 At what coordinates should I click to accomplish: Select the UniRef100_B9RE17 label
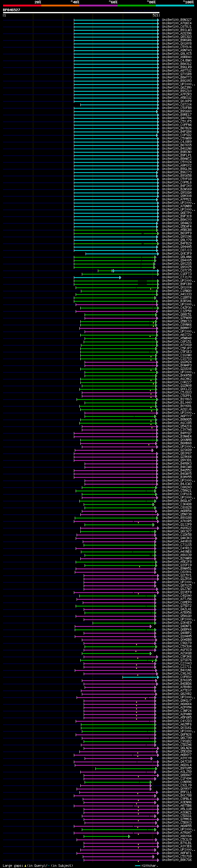pos(177,115)
